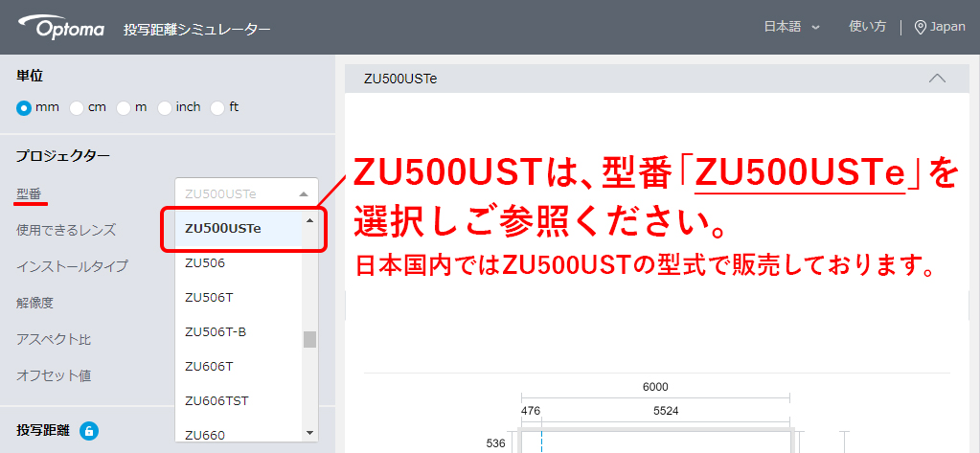Choose ZU606T from the model list
980x453 pixels.
(x=239, y=366)
